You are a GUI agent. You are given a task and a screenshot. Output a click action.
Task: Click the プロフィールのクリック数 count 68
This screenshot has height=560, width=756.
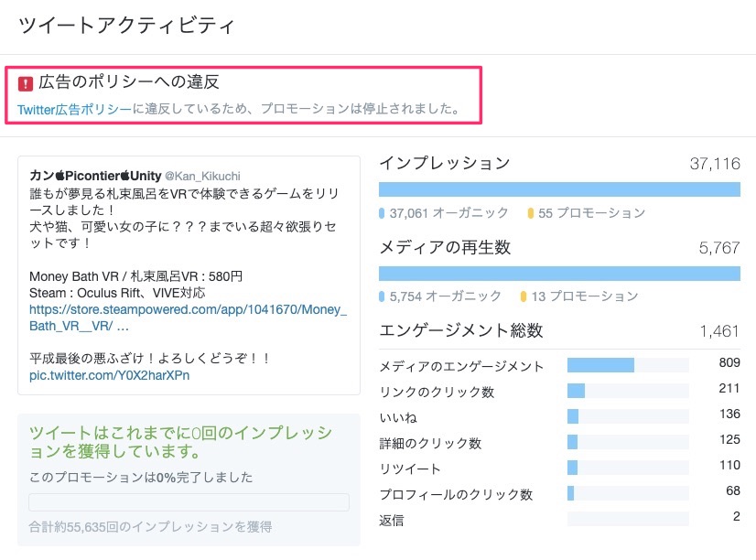coord(733,490)
